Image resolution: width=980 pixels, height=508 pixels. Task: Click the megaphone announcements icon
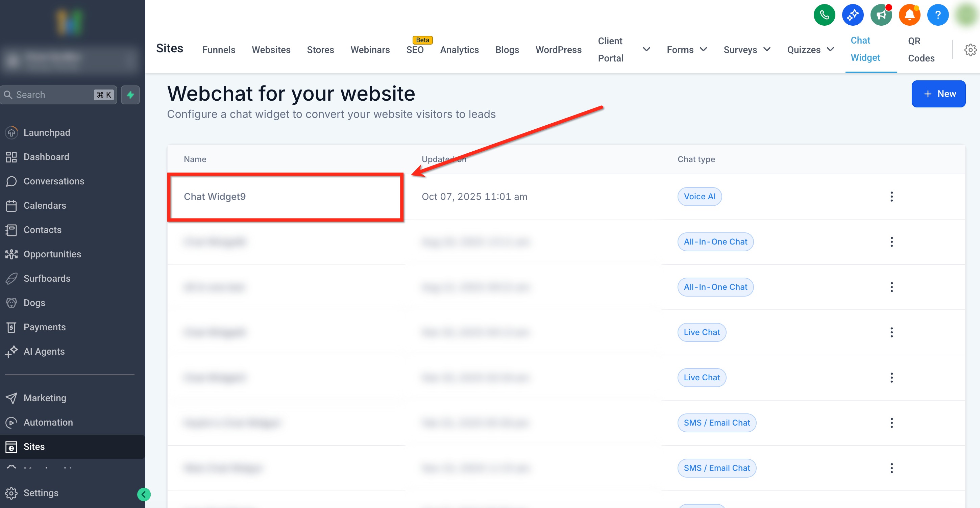click(881, 15)
